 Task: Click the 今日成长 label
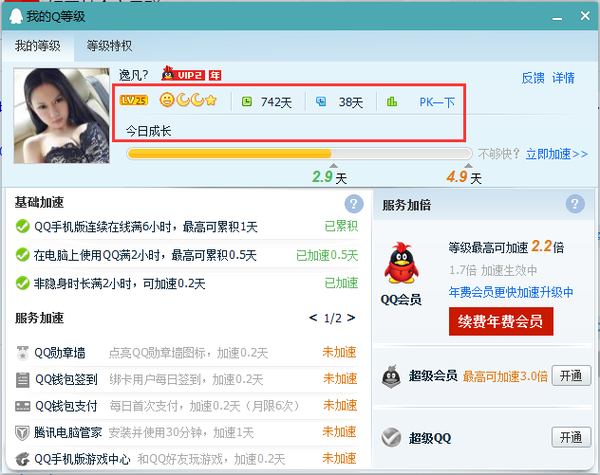(148, 131)
